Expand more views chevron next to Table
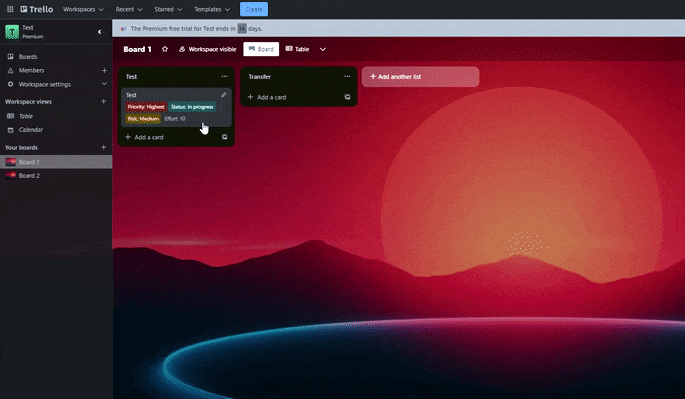 pyautogui.click(x=322, y=49)
